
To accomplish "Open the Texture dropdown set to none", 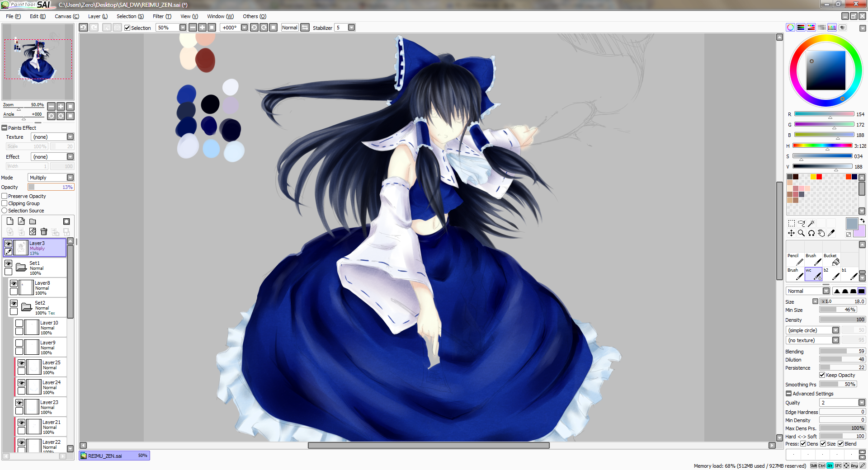I will pos(52,137).
